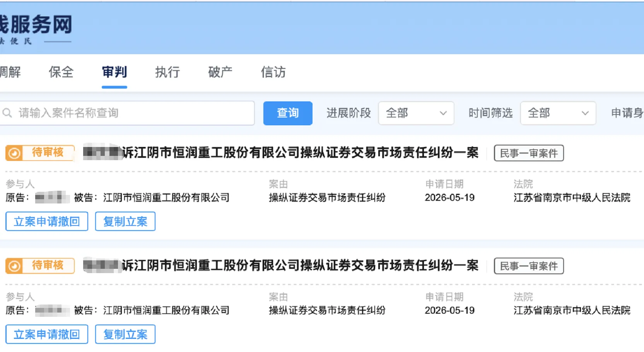Click defendant 江阴市恒润重工股份有限公司 in second case
The image size is (644, 352).
click(x=166, y=311)
